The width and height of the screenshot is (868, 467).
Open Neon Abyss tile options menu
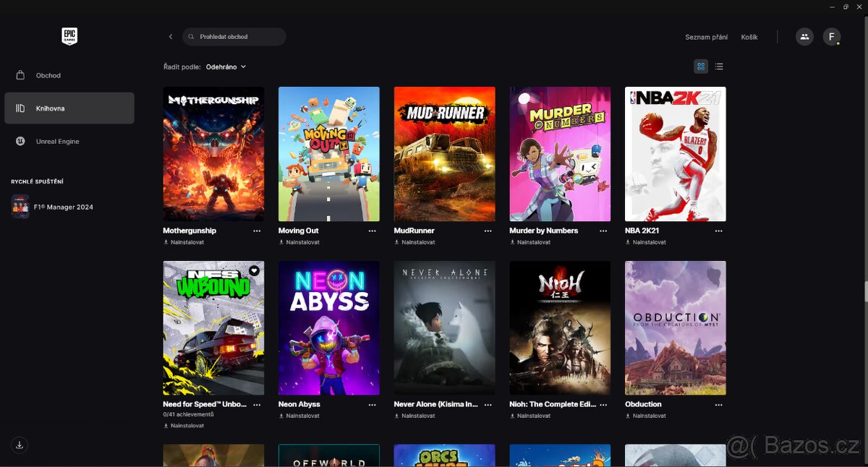coord(372,404)
